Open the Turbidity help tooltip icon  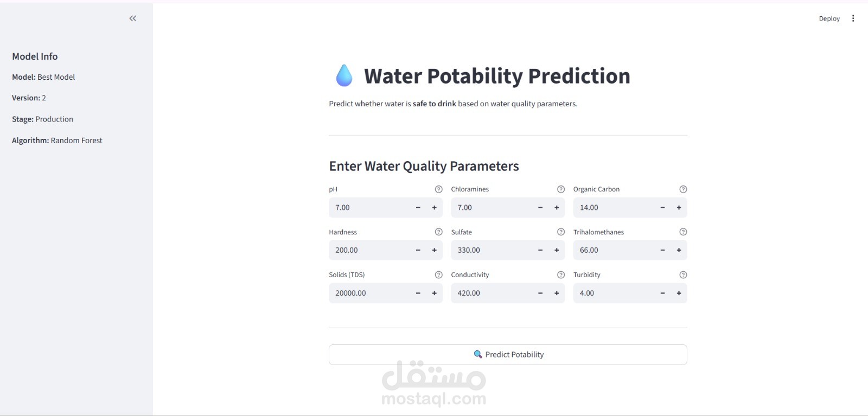pos(683,274)
